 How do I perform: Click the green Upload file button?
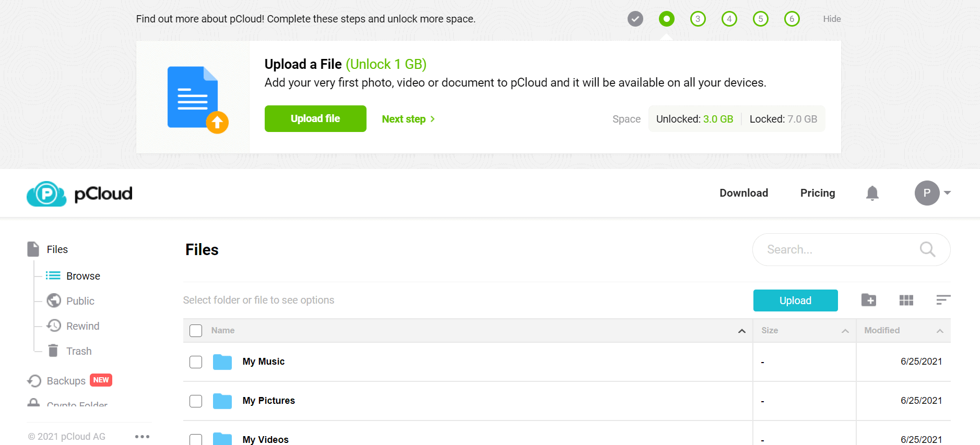pos(315,118)
